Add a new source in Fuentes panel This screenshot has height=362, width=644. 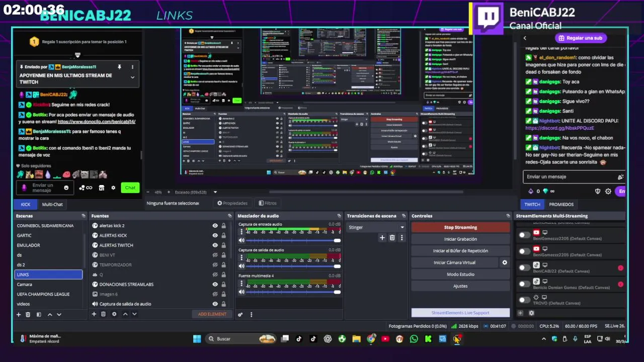click(94, 314)
